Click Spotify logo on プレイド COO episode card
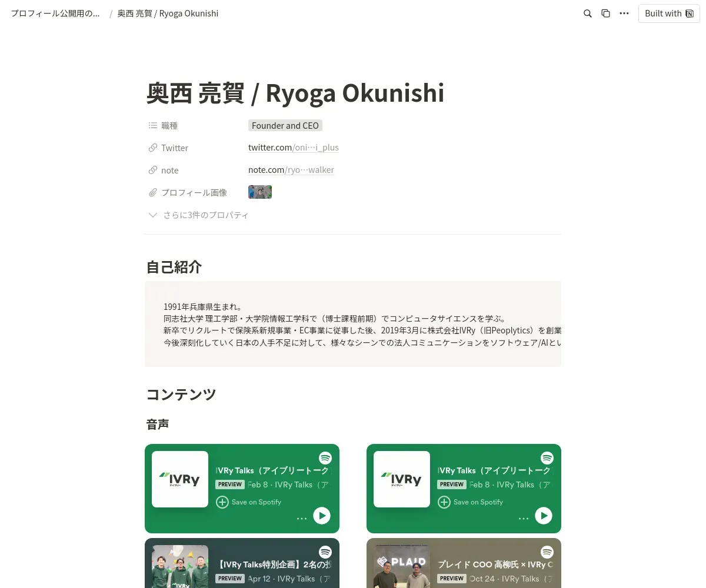 pos(547,552)
